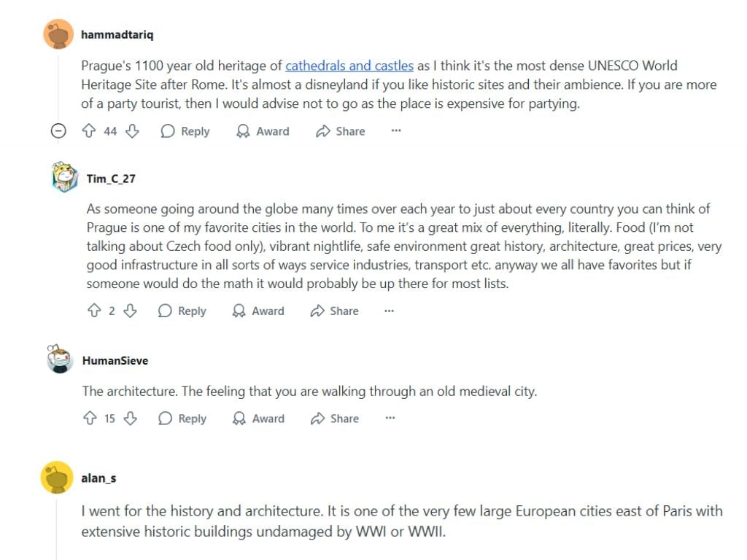Upvote hammadtariq's comment about Prague heritage
This screenshot has width=747, height=560.
tap(89, 131)
